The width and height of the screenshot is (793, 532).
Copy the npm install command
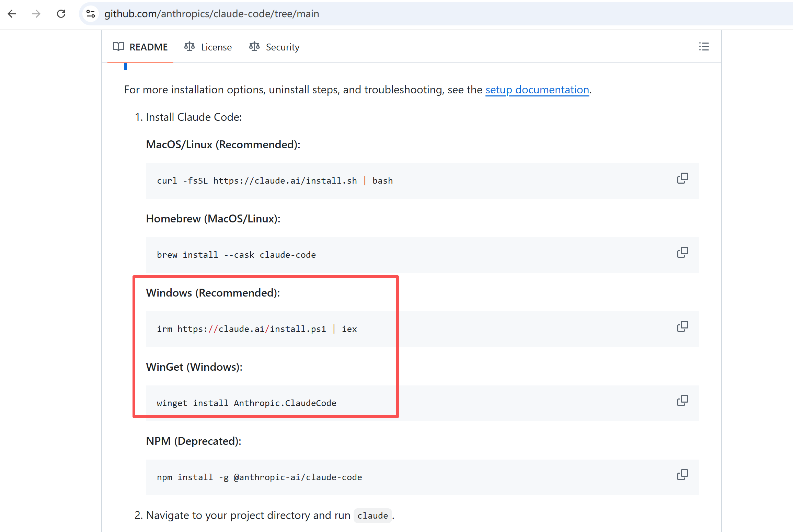pyautogui.click(x=682, y=475)
